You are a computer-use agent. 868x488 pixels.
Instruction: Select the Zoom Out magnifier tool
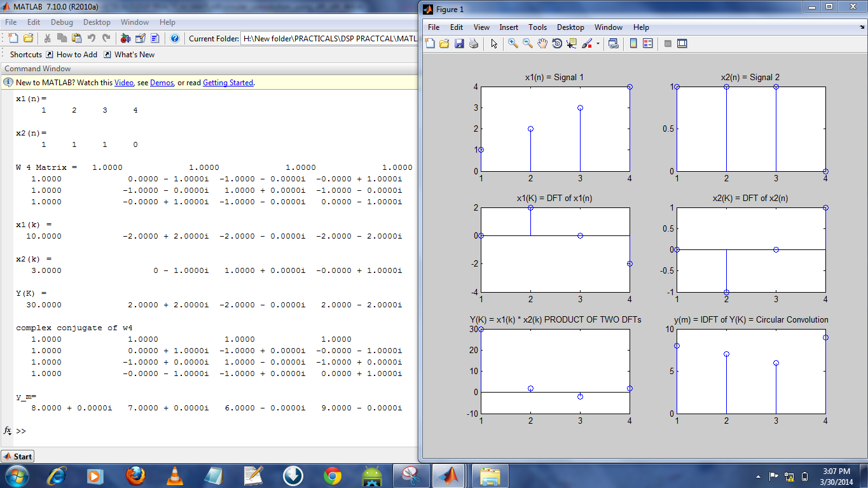click(528, 43)
